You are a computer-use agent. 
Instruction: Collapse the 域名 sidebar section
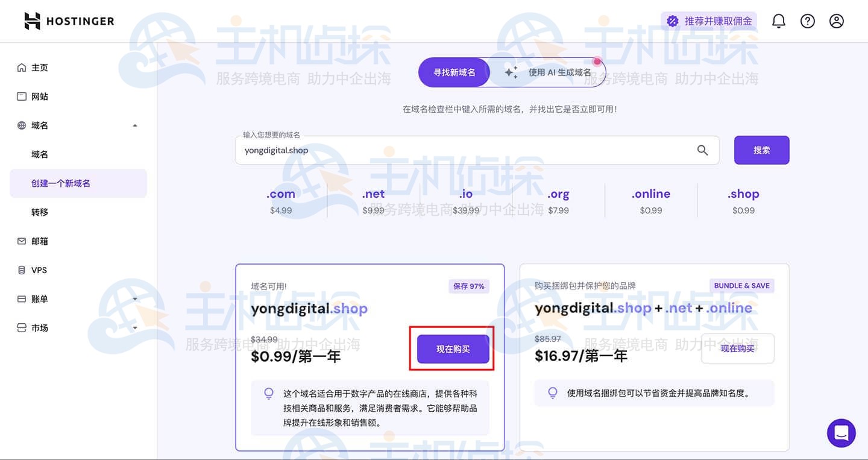coord(135,125)
